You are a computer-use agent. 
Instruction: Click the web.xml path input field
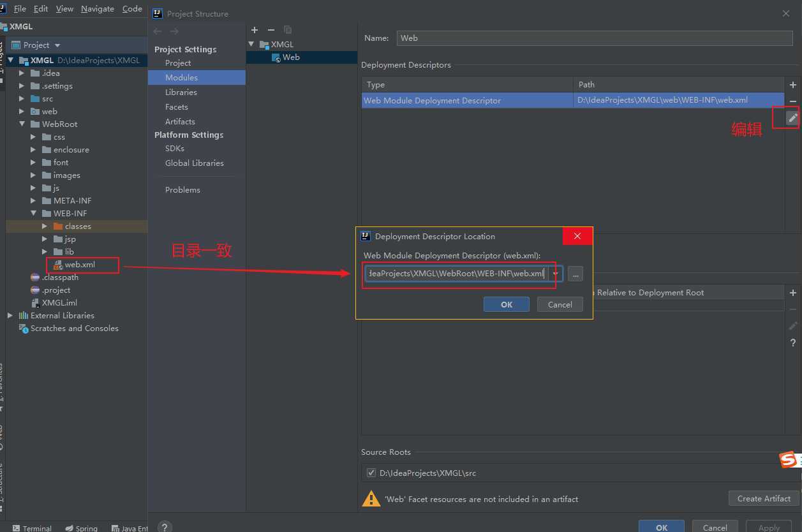coord(456,274)
